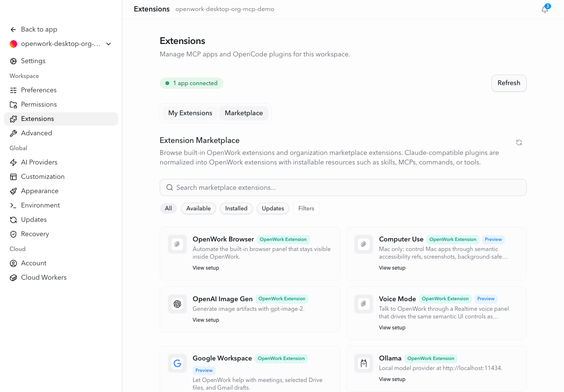
Task: Click the Preferences sliders icon
Action: 13,90
